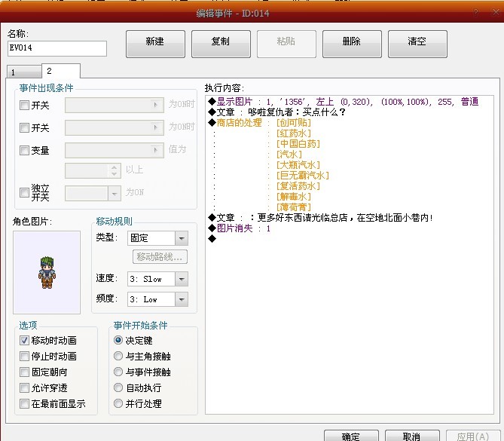The height and width of the screenshot is (441, 504).
Task: Check the 固定朝向 option
Action: 24,372
